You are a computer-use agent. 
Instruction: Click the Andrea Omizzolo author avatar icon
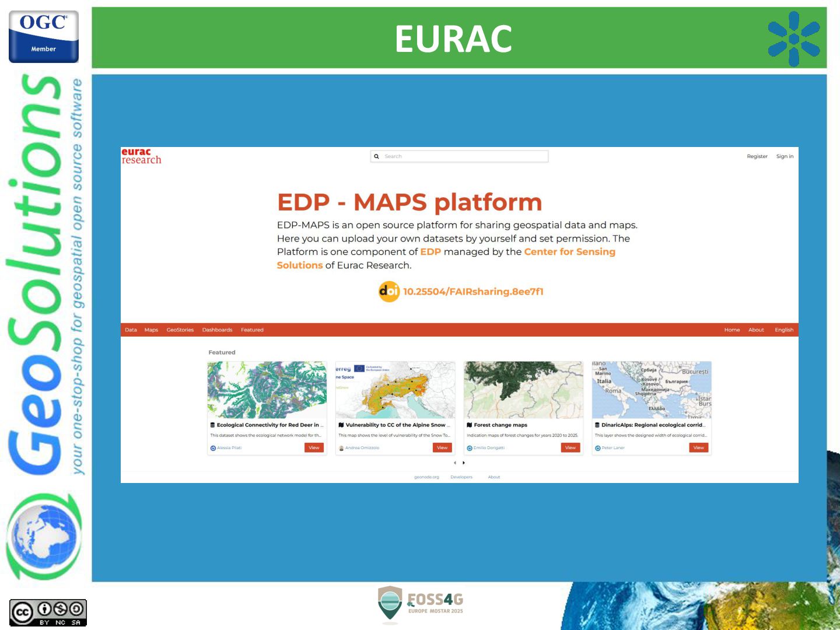click(x=341, y=448)
